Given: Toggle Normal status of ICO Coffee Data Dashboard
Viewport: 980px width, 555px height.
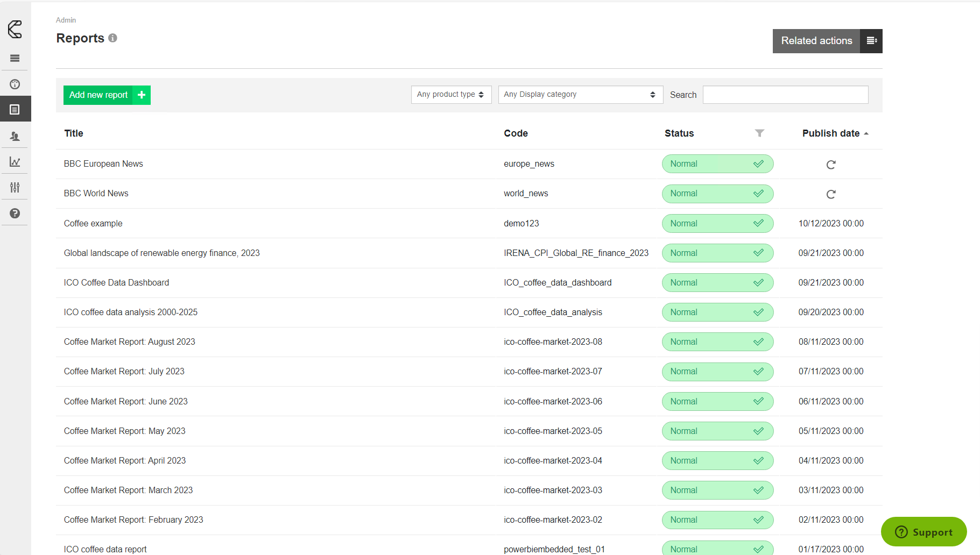Looking at the screenshot, I should (x=717, y=283).
